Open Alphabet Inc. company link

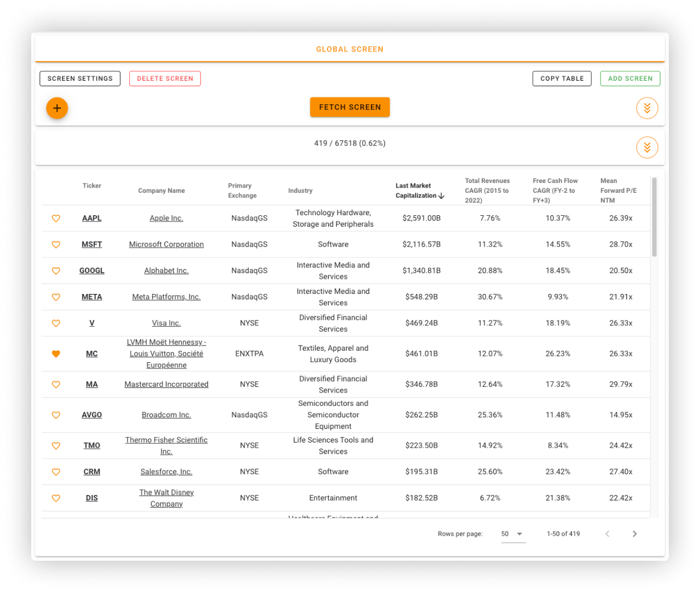tap(167, 270)
